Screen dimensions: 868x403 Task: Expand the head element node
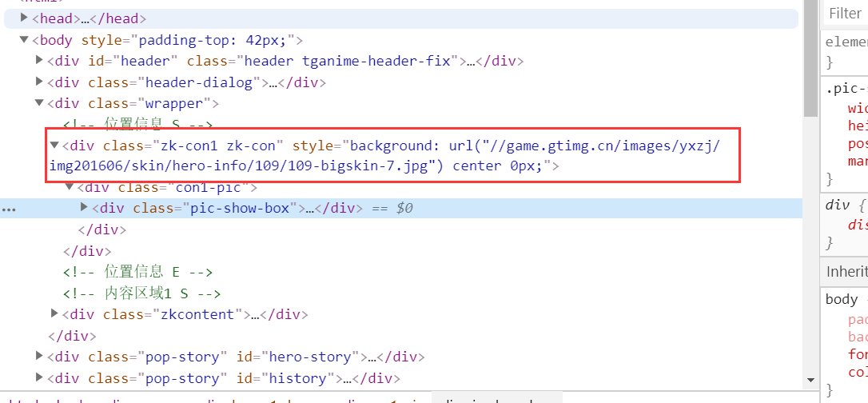[x=24, y=18]
